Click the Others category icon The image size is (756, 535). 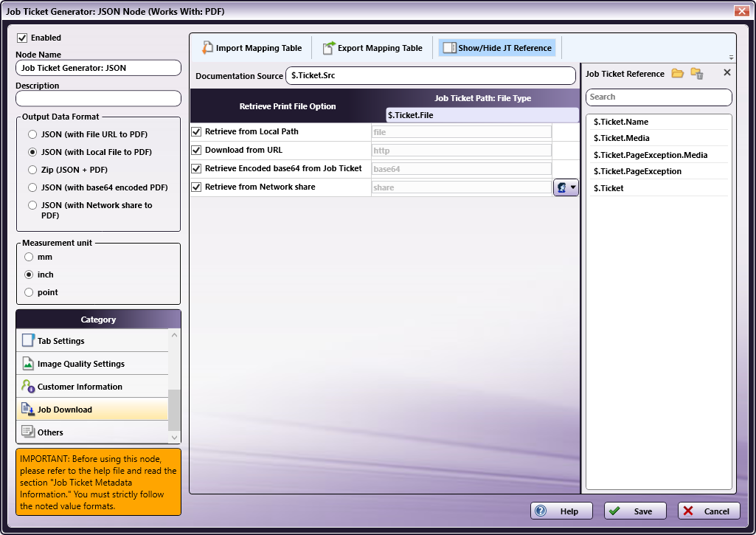pyautogui.click(x=28, y=432)
